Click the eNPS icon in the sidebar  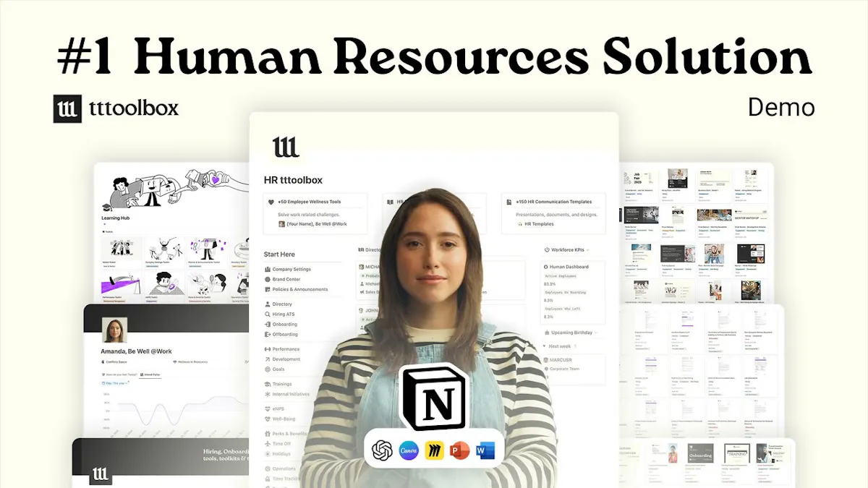[x=267, y=409]
